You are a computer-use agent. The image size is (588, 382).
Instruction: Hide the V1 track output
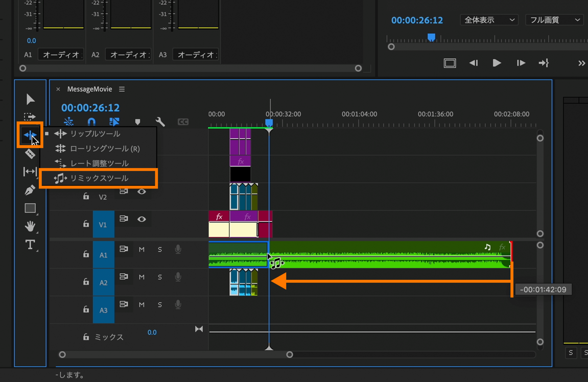[x=142, y=219]
